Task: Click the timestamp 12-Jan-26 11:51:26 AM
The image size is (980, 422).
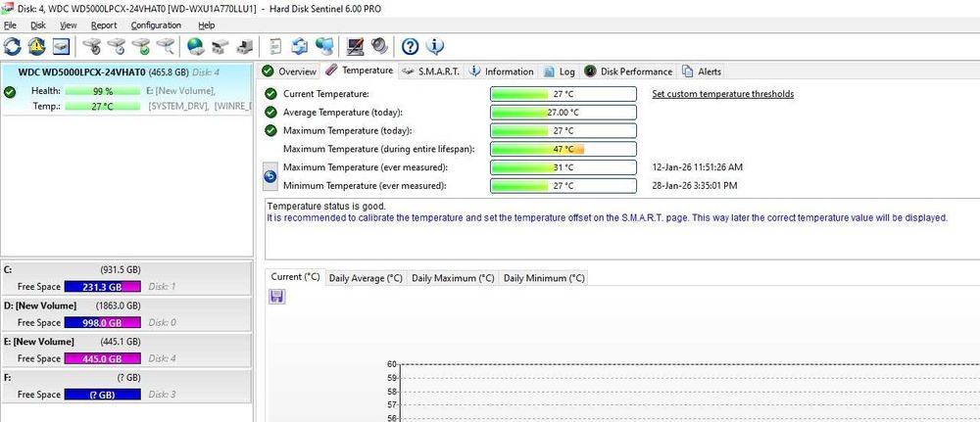Action: click(x=697, y=167)
